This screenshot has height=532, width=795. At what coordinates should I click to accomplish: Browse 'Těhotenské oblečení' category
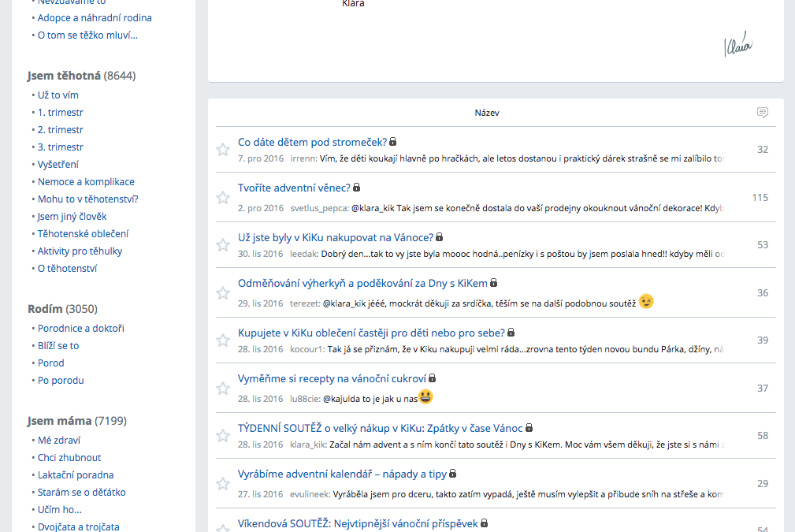pos(84,233)
